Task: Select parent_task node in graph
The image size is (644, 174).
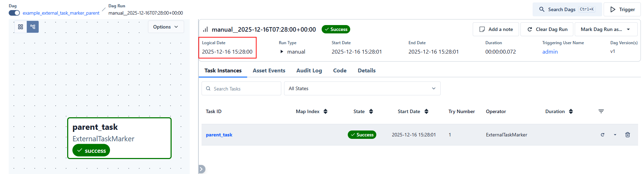Action: pos(119,138)
